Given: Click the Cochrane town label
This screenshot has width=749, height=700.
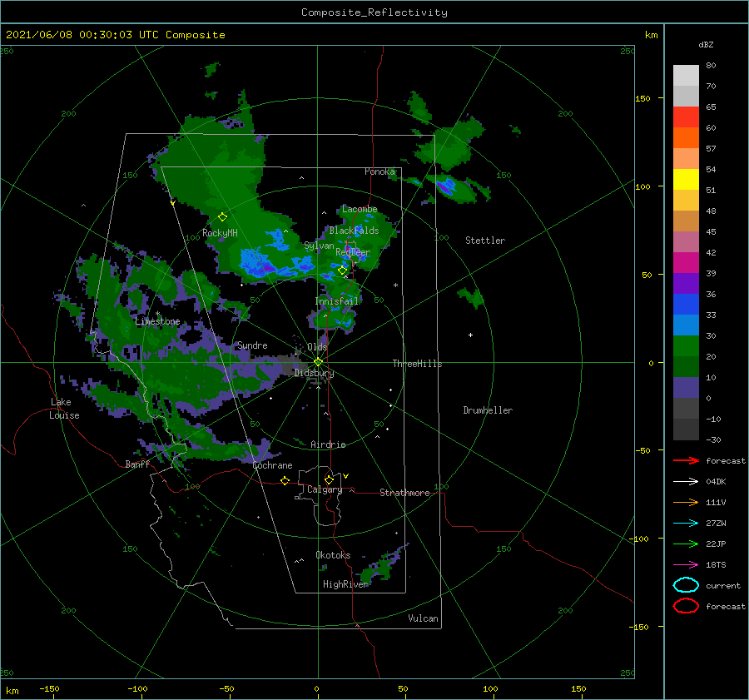Looking at the screenshot, I should tap(272, 465).
